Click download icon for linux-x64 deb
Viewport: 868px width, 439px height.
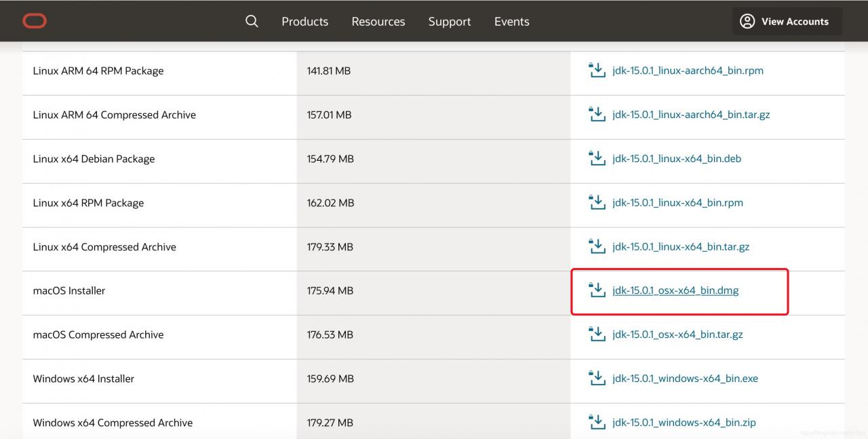click(597, 159)
